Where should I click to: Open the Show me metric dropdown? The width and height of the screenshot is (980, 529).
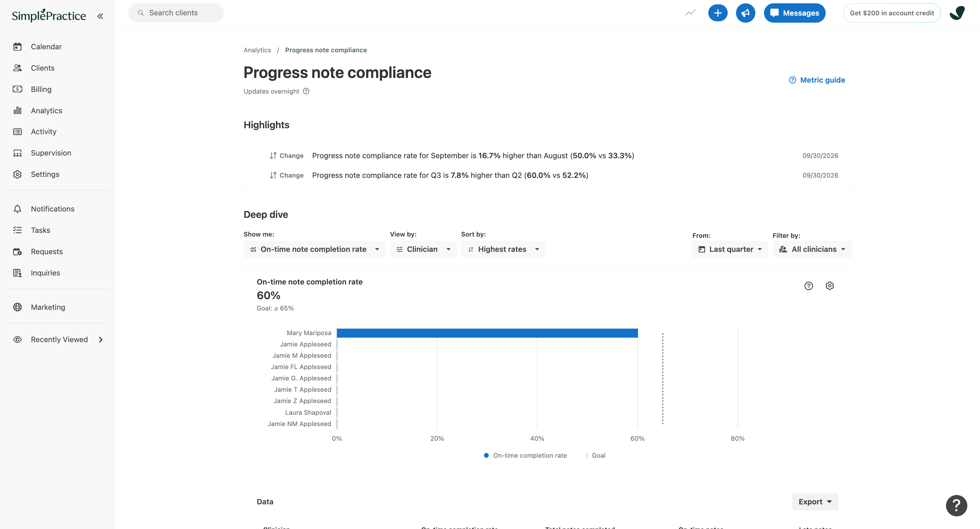314,250
